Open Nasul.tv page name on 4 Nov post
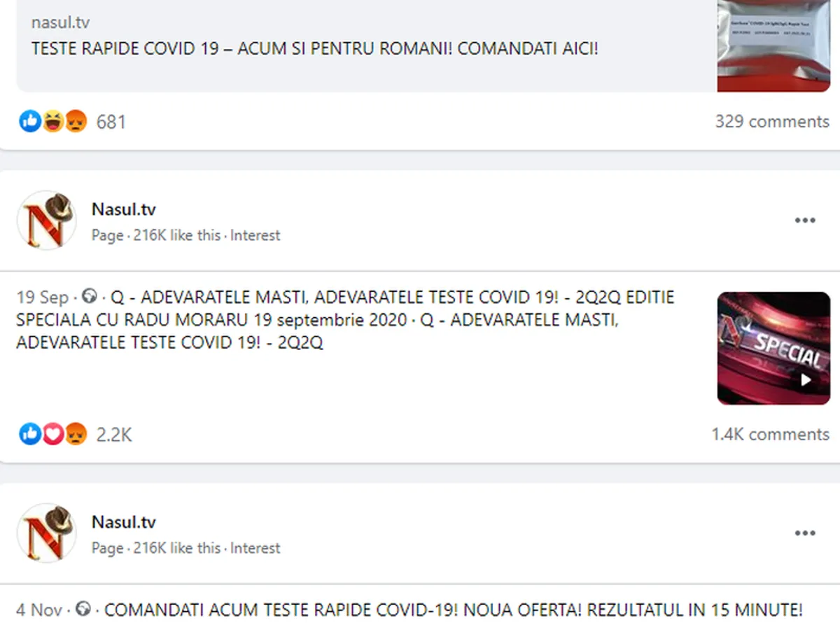 coord(124,522)
